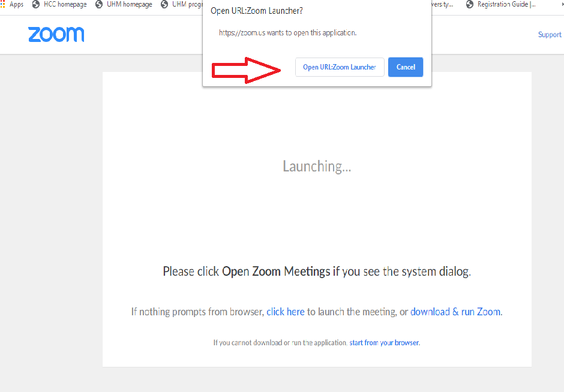Click the blue Zoom logo
This screenshot has height=392, width=564.
click(x=56, y=35)
